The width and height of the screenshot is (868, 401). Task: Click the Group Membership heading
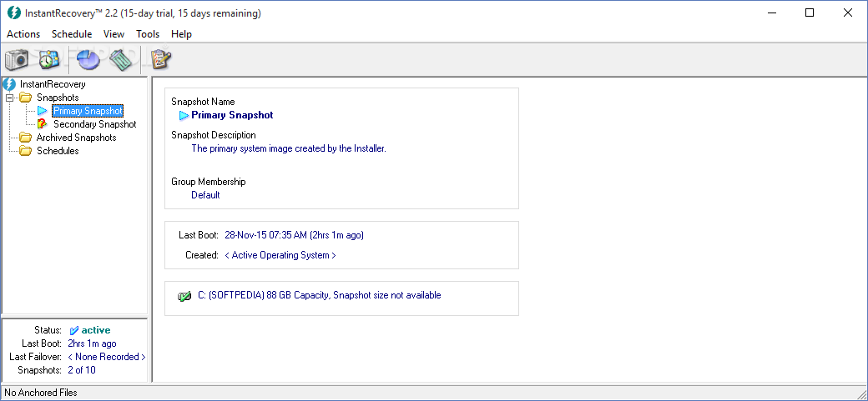point(209,182)
